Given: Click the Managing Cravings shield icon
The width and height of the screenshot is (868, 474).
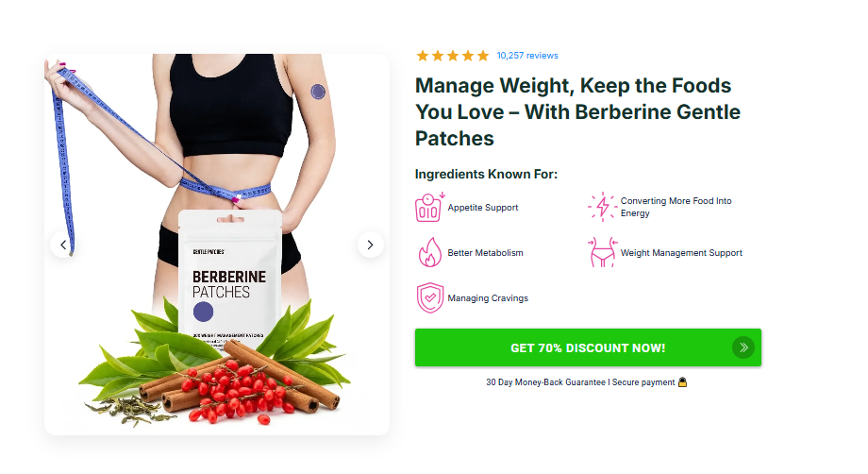Looking at the screenshot, I should tap(430, 298).
